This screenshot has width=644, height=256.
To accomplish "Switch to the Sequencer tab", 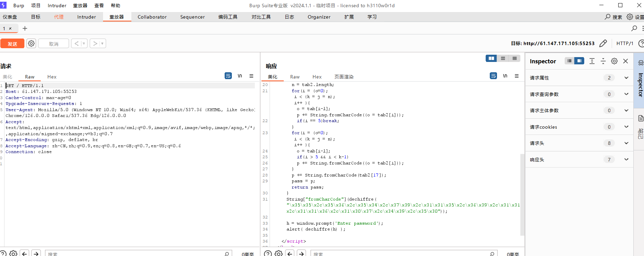I will [x=192, y=17].
